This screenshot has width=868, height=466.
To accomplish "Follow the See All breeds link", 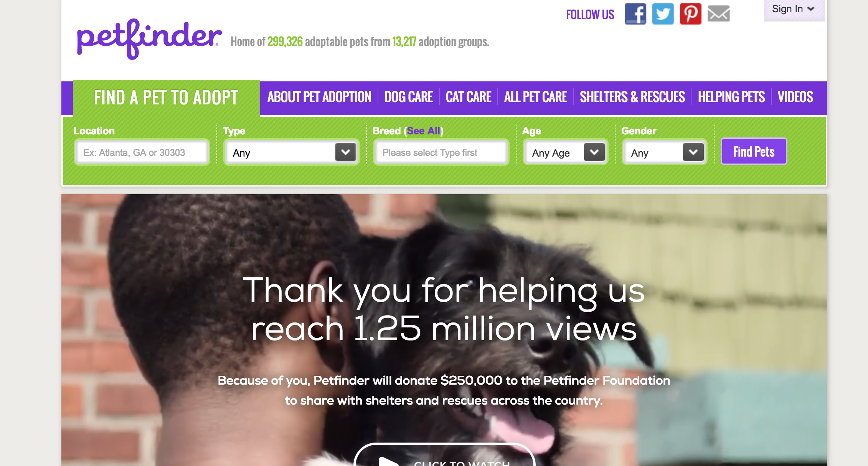I will 424,131.
